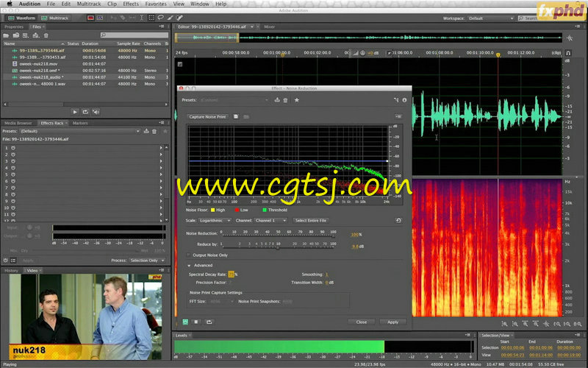Viewport: 588px width, 368px height.
Task: Toggle auto-play in Files panel
Action: tap(96, 112)
